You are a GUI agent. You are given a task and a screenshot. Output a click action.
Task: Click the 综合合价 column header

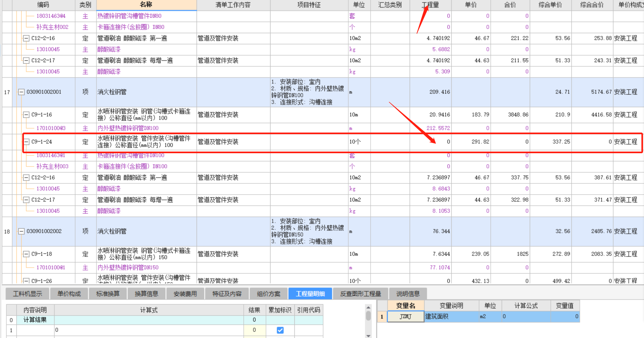(592, 5)
